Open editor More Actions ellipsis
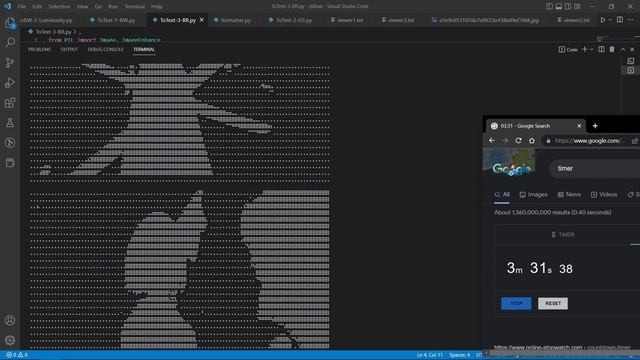The image size is (640, 360). [x=631, y=20]
